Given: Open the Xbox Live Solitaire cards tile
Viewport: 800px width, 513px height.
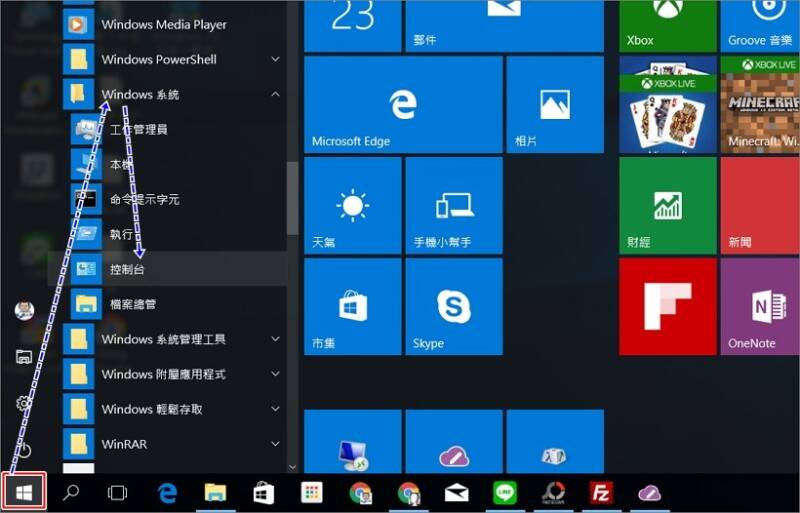Looking at the screenshot, I should [668, 105].
